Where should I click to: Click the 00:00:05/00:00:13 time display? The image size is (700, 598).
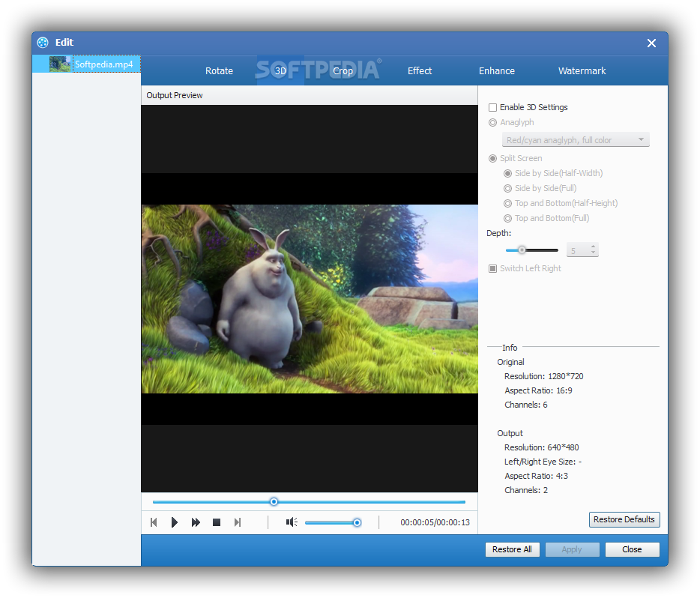click(435, 522)
